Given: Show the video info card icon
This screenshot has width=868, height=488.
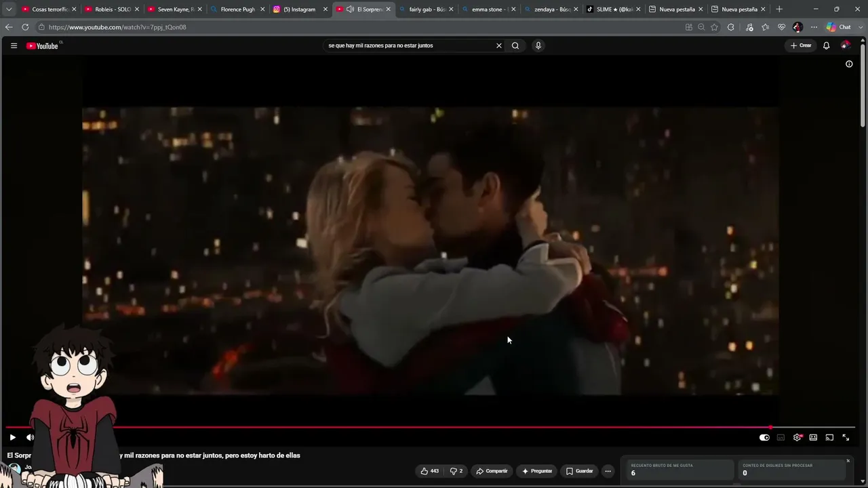Looking at the screenshot, I should (x=849, y=64).
